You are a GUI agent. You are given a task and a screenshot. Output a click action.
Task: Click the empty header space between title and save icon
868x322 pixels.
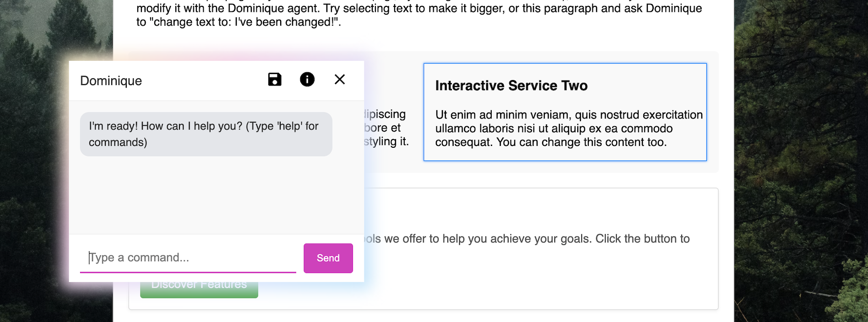point(205,80)
